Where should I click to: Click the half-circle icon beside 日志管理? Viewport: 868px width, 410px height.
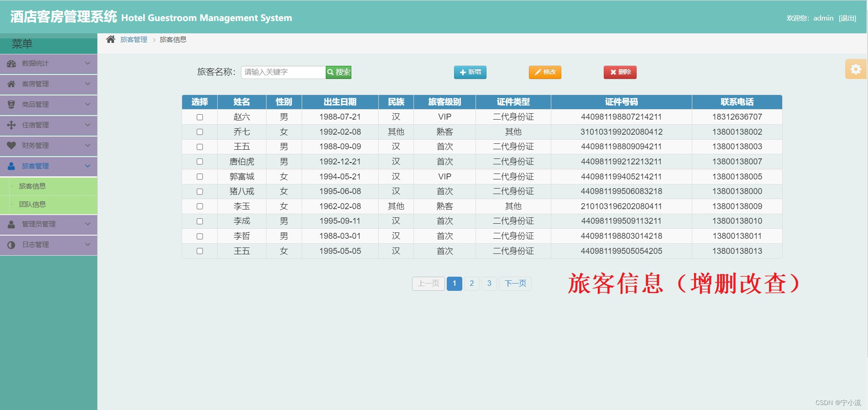pos(11,245)
